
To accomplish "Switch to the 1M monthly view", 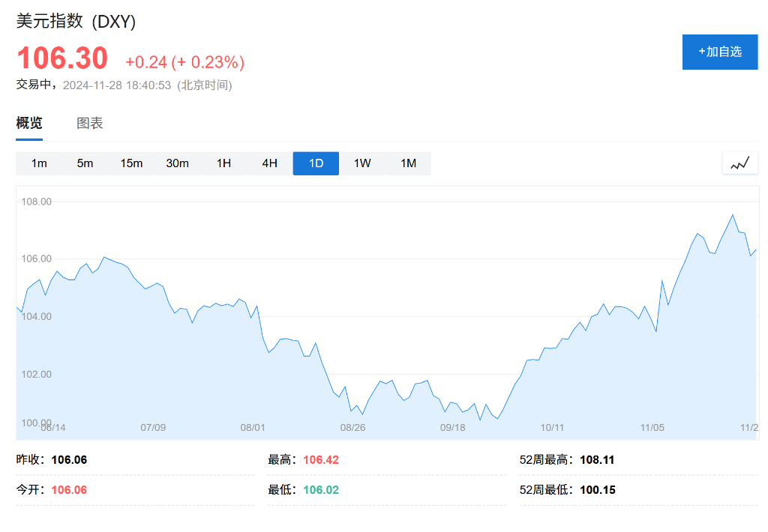I will 408,163.
